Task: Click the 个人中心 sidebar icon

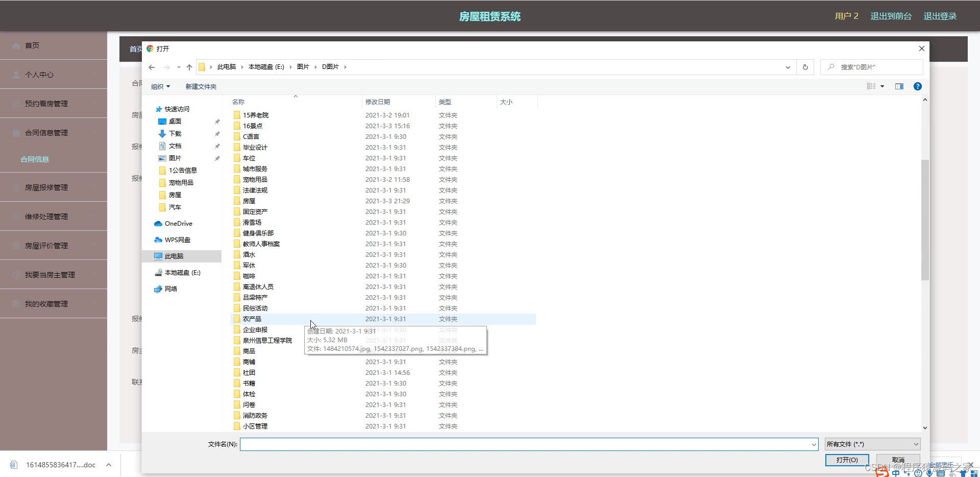Action: coord(15,75)
